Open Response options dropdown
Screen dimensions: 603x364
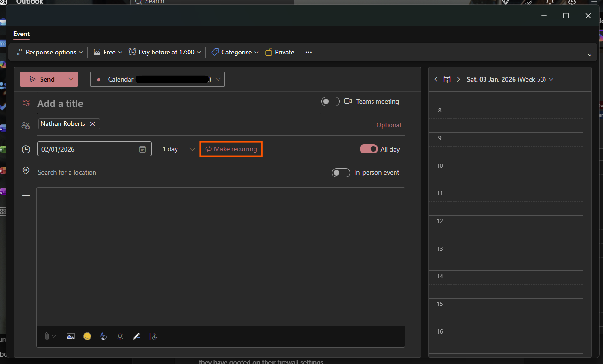click(49, 52)
